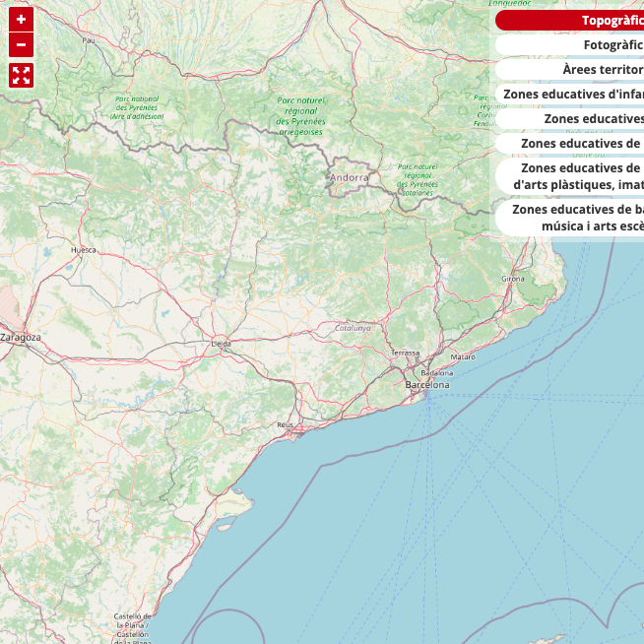Click the Girona city label

click(x=513, y=279)
